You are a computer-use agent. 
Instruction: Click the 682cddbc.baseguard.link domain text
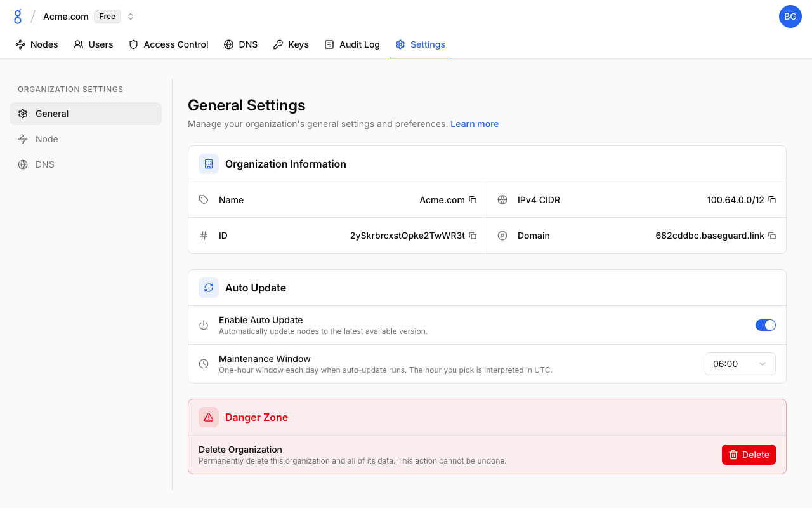(x=710, y=236)
